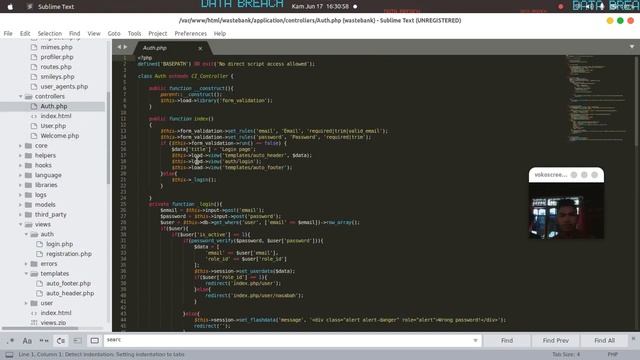
Task: Expand the errors folder
Action: (26, 264)
